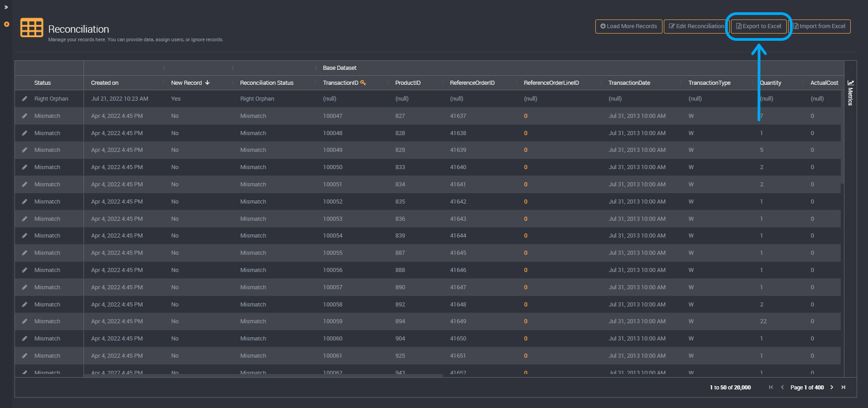Viewport: 868px width, 408px height.
Task: Click the key icon beside TransactionID
Action: click(x=363, y=83)
